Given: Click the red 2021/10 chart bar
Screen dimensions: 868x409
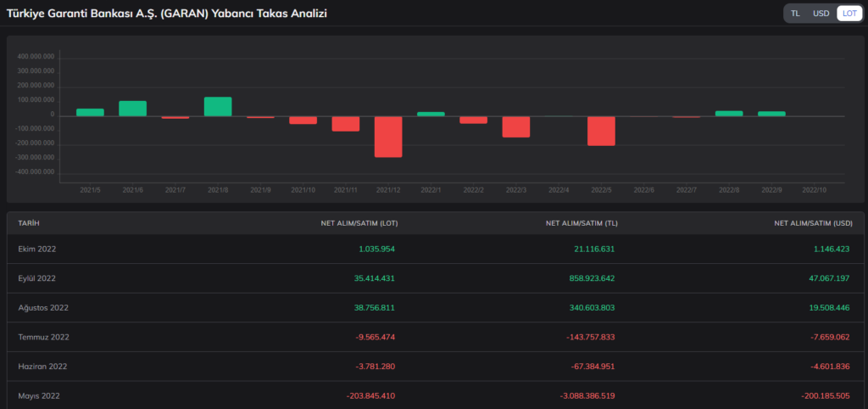Looking at the screenshot, I should click(x=303, y=120).
